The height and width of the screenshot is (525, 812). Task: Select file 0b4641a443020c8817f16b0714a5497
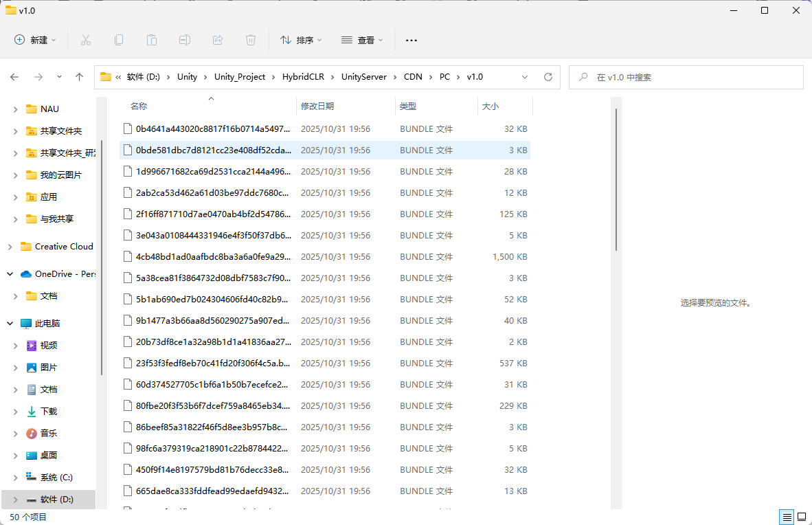pos(325,129)
